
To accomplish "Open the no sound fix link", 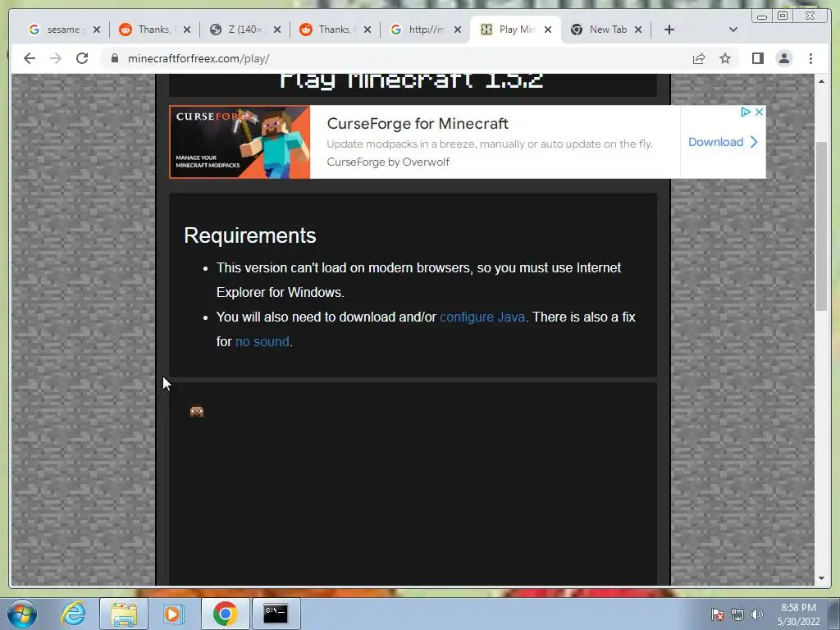I will coord(262,342).
